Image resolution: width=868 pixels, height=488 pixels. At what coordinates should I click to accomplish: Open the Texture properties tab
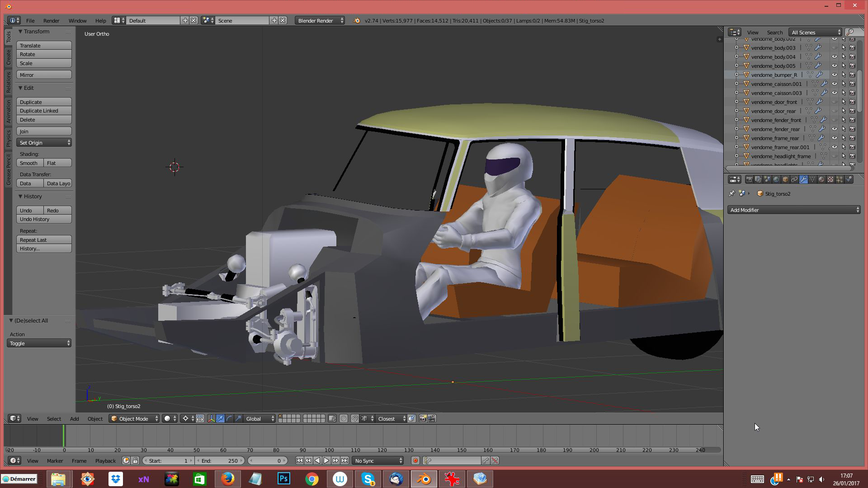(x=830, y=179)
